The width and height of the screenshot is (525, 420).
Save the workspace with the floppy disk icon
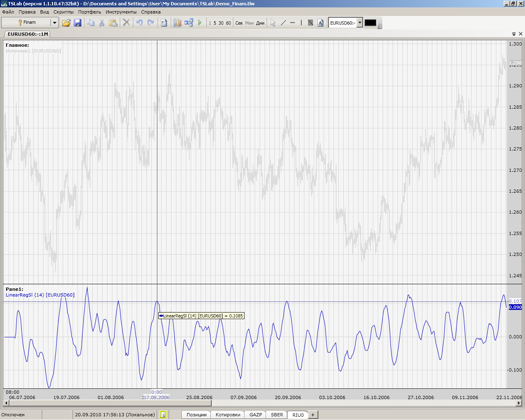pyautogui.click(x=78, y=23)
